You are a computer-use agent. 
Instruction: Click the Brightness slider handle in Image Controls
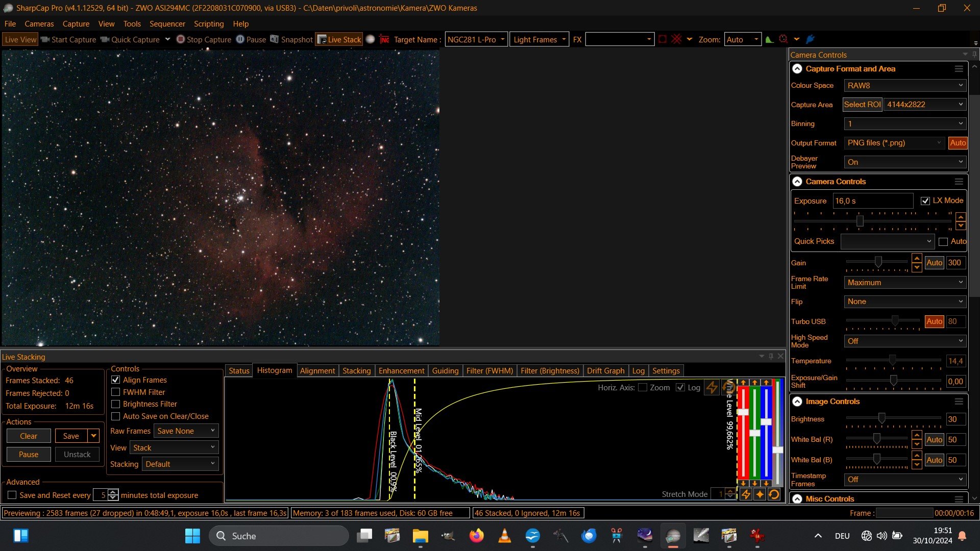coord(881,418)
